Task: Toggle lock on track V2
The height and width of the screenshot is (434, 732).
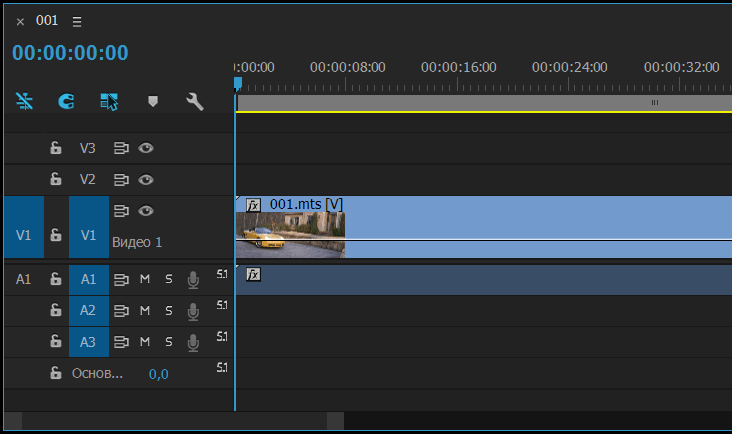Action: coord(56,179)
